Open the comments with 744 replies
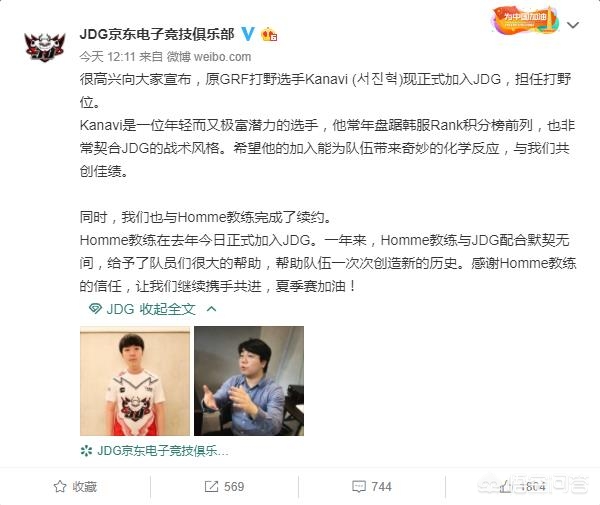 click(372, 487)
